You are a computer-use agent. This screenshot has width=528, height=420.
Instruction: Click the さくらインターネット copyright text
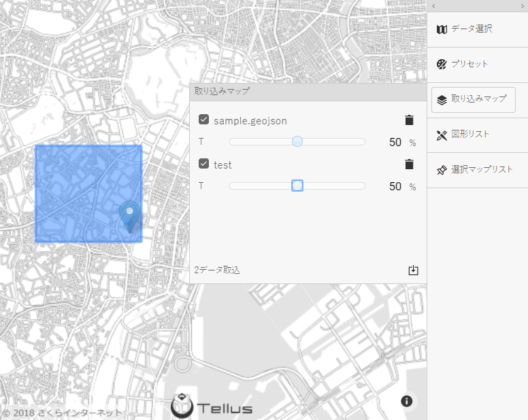click(61, 413)
